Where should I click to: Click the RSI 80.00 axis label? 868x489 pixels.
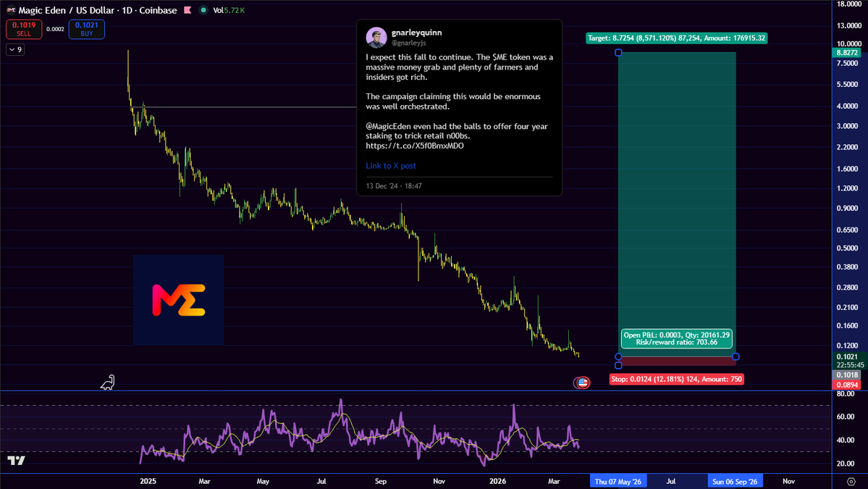click(x=846, y=394)
